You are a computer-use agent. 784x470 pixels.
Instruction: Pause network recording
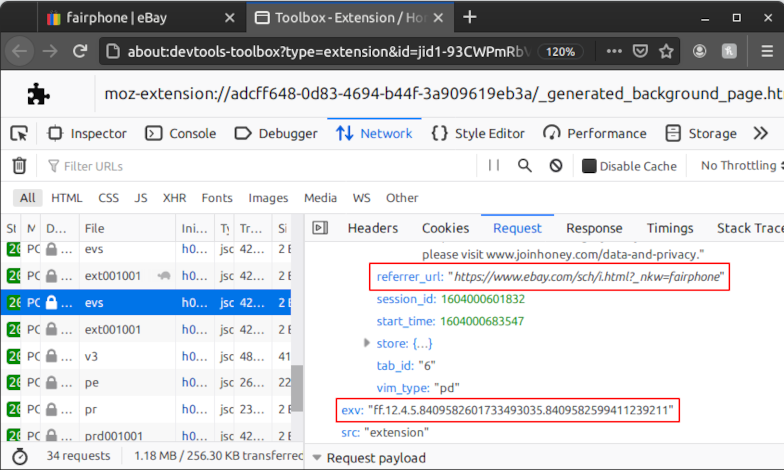tap(494, 166)
